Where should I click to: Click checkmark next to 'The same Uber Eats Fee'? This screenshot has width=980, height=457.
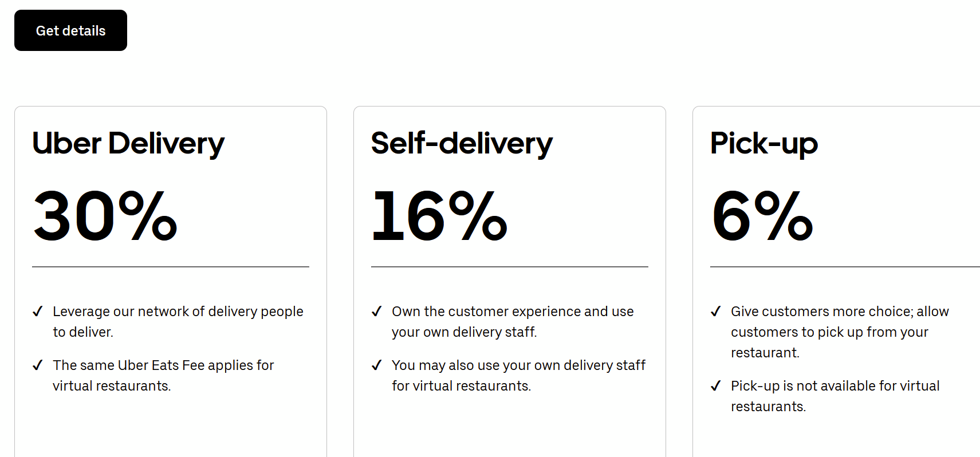[x=38, y=365]
